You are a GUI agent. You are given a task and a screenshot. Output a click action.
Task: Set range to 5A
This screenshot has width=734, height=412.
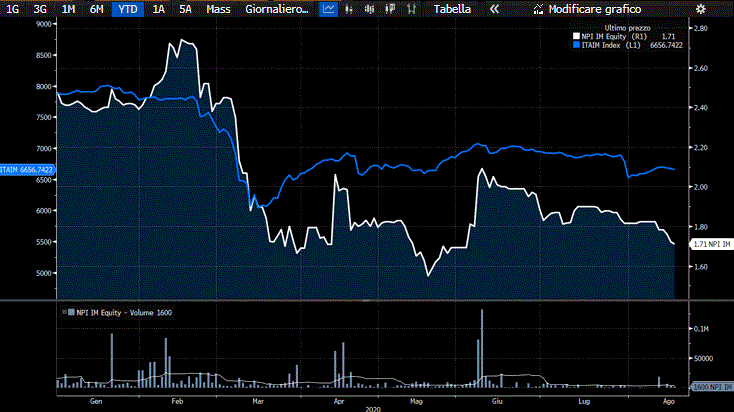point(185,9)
